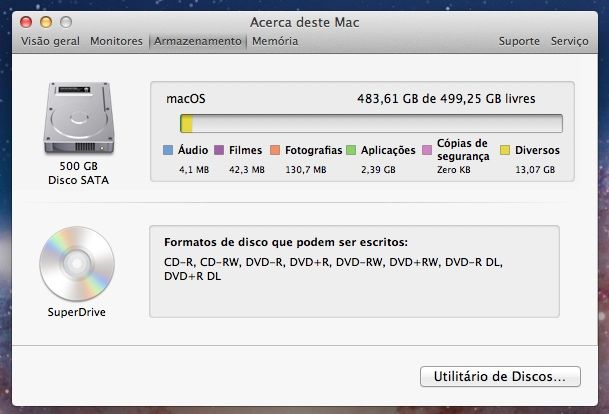Screen dimensions: 609x414
Task: Click the SuperDrive label text
Action: [x=77, y=312]
